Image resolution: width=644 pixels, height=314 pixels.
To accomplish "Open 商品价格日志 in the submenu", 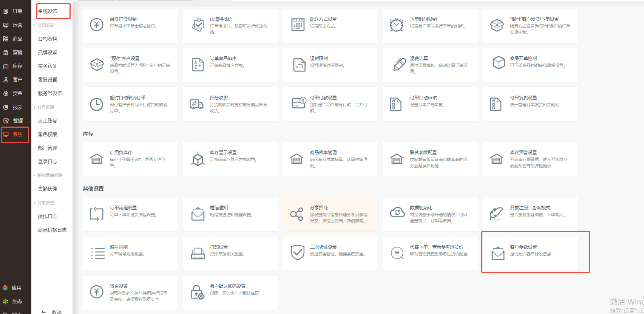I will (x=52, y=230).
